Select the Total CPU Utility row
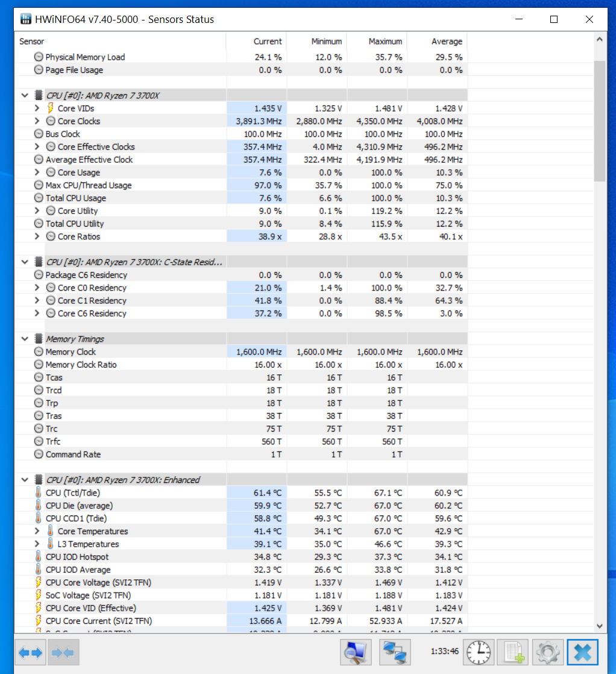The image size is (616, 674). coord(241,224)
